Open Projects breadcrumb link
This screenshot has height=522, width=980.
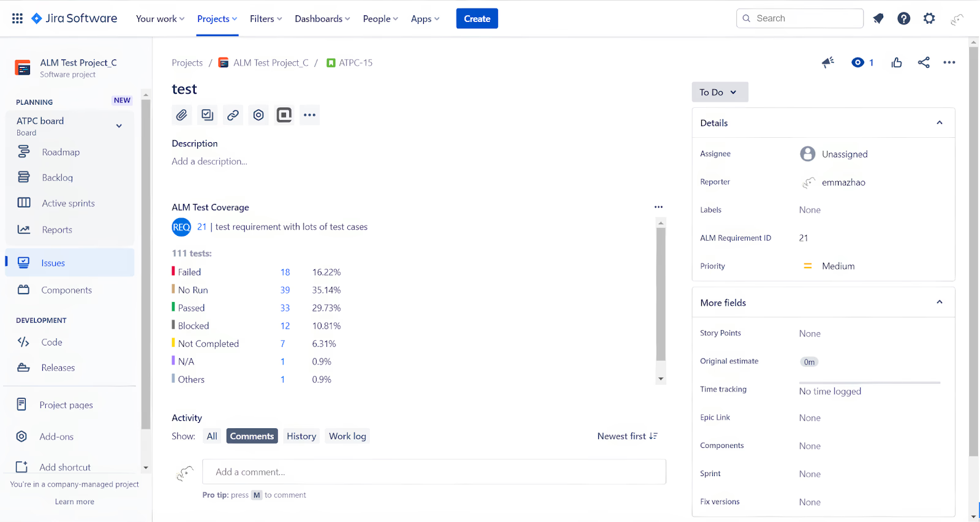click(x=187, y=62)
